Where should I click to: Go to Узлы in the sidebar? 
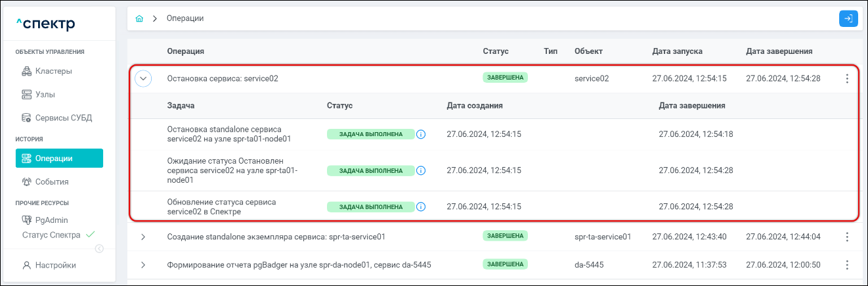[x=45, y=95]
